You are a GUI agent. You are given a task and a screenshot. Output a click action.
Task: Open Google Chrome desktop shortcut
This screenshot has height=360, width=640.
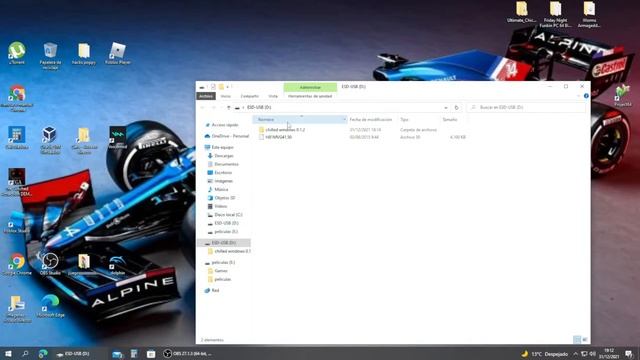coord(17,264)
